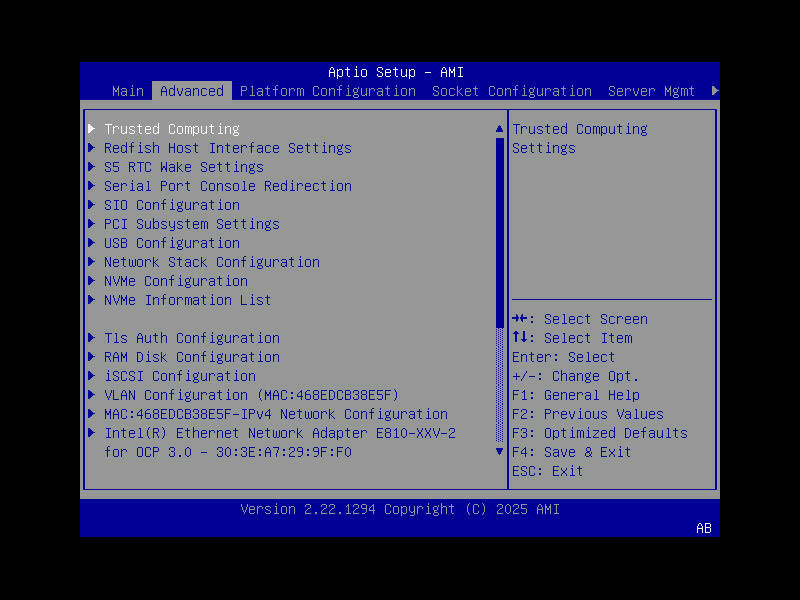Image resolution: width=800 pixels, height=600 pixels.
Task: Open the VLAN Configuration submenu
Action: tap(251, 394)
